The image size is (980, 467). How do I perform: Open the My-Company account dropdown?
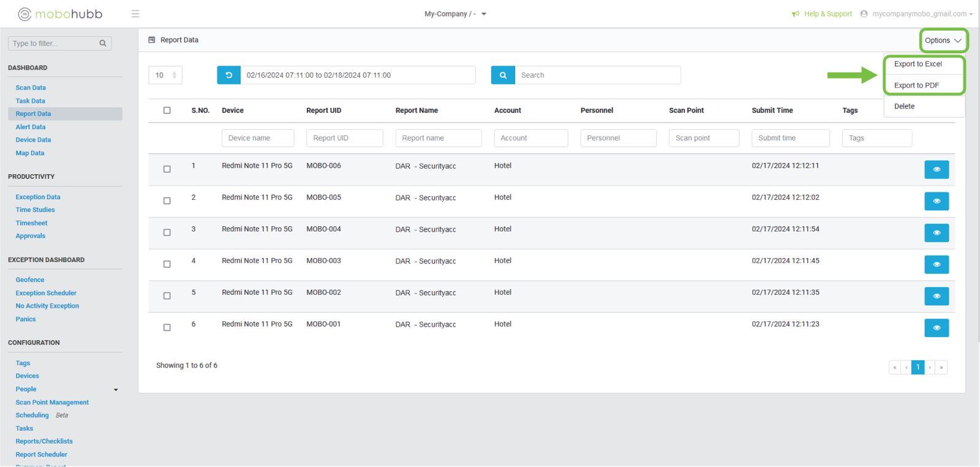[x=455, y=14]
